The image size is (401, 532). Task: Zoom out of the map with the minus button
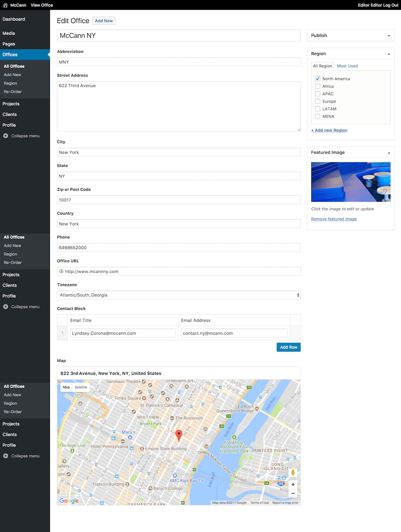point(293,493)
